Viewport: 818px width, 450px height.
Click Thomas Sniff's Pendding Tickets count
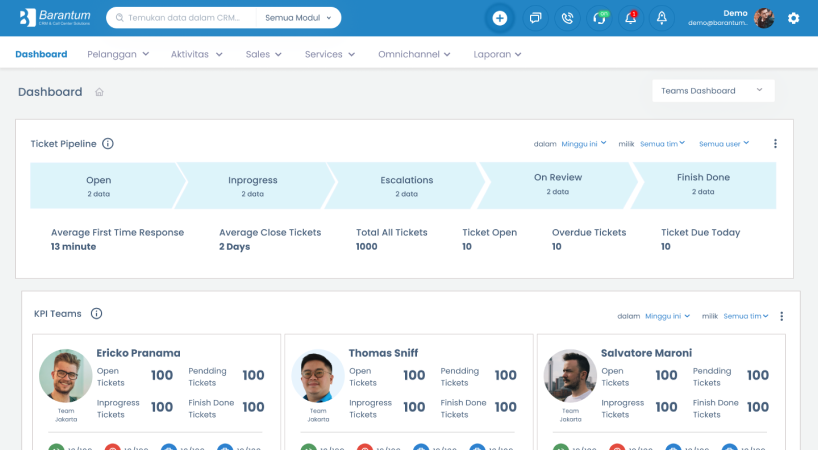(506, 375)
